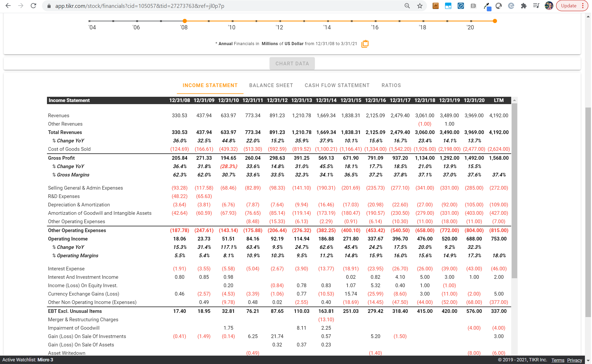592x364 pixels.
Task: Activate the magnifier search in the address bar
Action: pos(407,6)
